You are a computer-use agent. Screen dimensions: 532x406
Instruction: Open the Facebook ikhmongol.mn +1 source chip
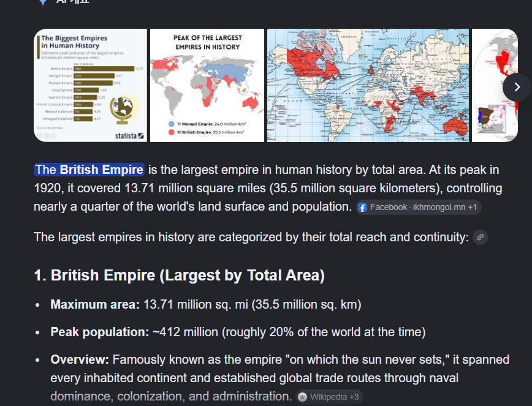419,208
